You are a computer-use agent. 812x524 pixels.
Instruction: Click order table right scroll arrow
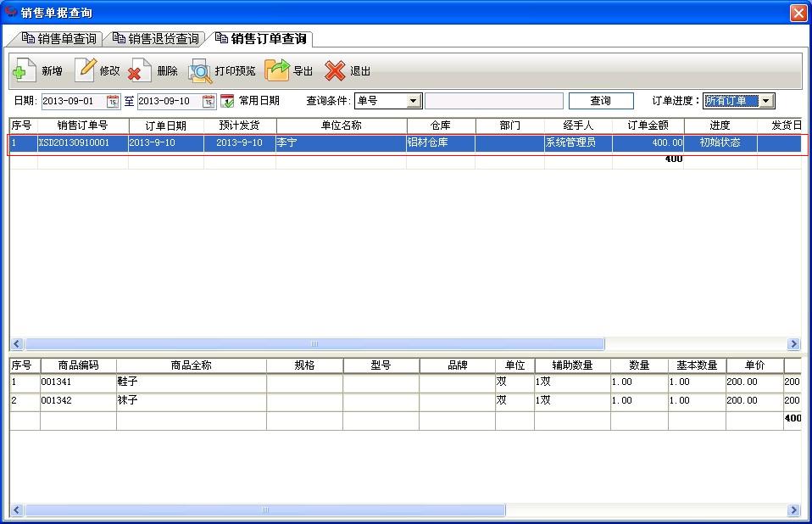click(793, 343)
